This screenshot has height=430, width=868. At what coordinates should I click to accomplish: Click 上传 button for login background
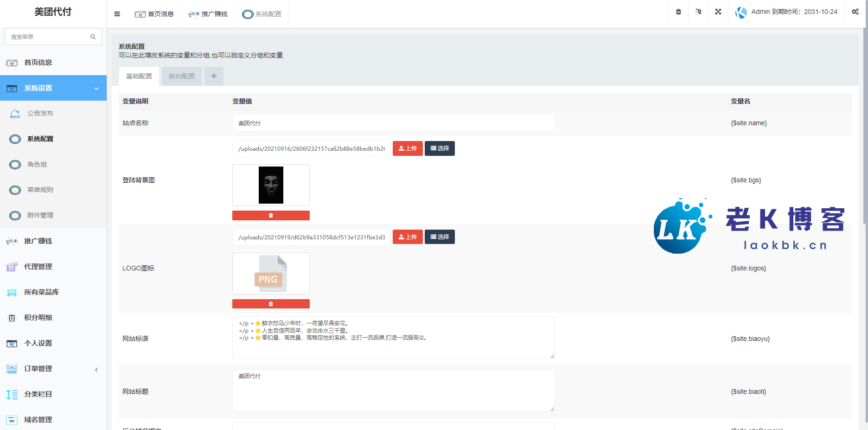[x=408, y=148]
